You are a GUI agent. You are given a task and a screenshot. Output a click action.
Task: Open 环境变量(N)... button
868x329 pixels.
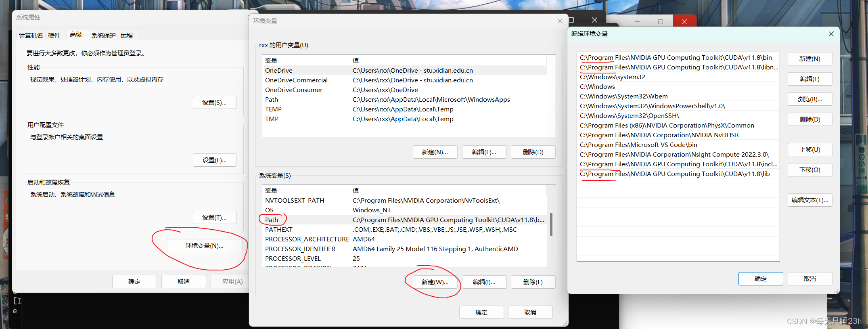(205, 246)
